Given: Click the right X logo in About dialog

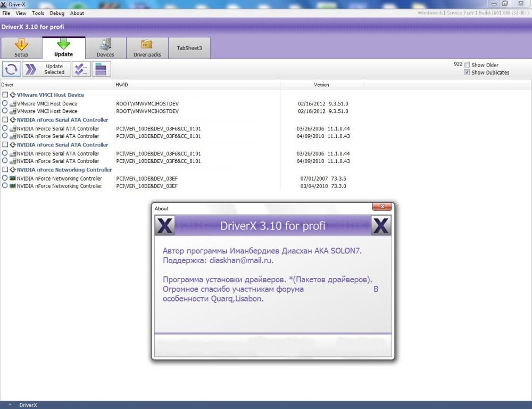Looking at the screenshot, I should [381, 226].
